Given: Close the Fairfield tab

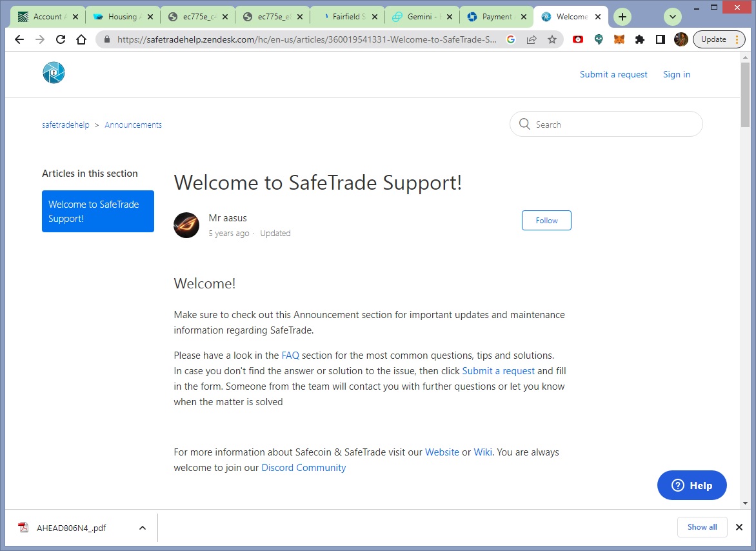Looking at the screenshot, I should [x=375, y=17].
